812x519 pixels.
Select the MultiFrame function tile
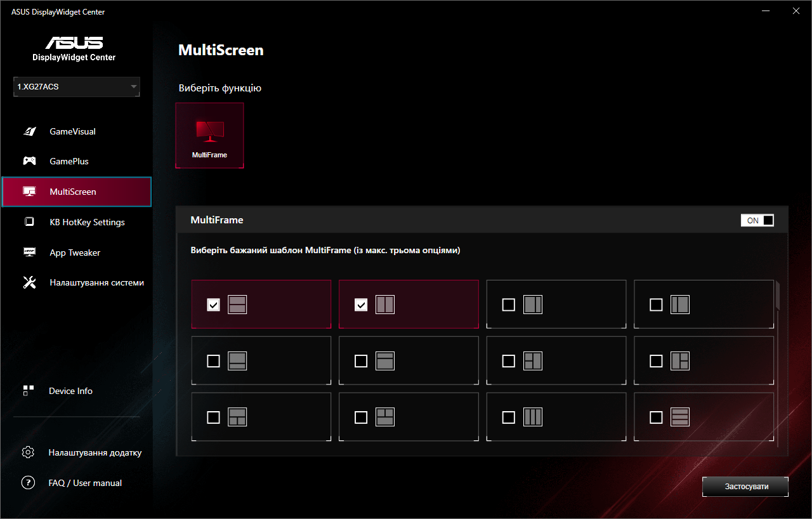point(209,135)
